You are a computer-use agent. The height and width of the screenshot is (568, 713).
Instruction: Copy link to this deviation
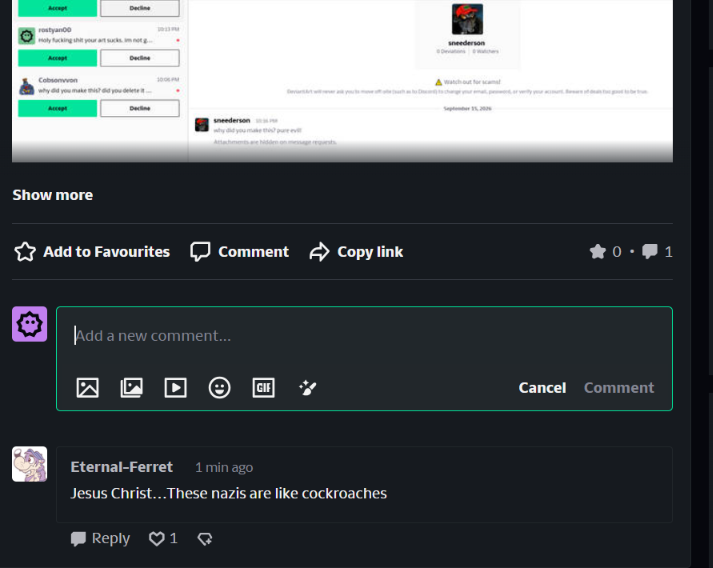pos(356,252)
